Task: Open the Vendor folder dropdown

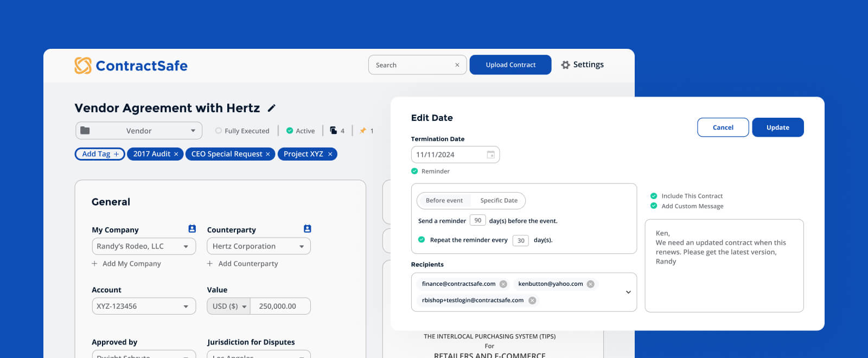Action: (x=139, y=131)
